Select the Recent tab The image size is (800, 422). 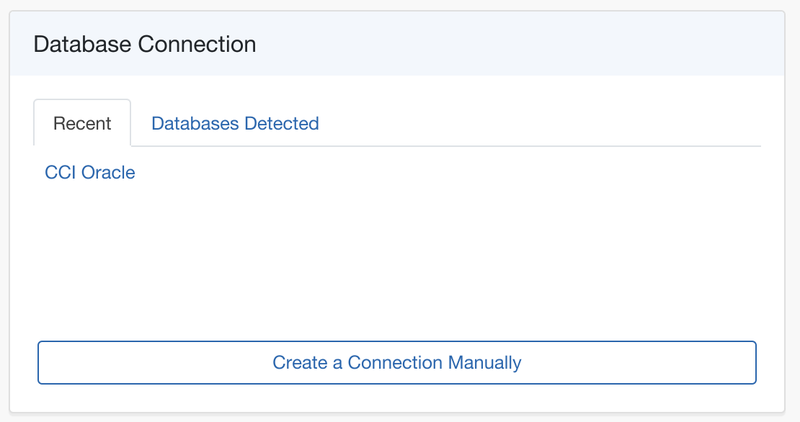click(x=82, y=123)
